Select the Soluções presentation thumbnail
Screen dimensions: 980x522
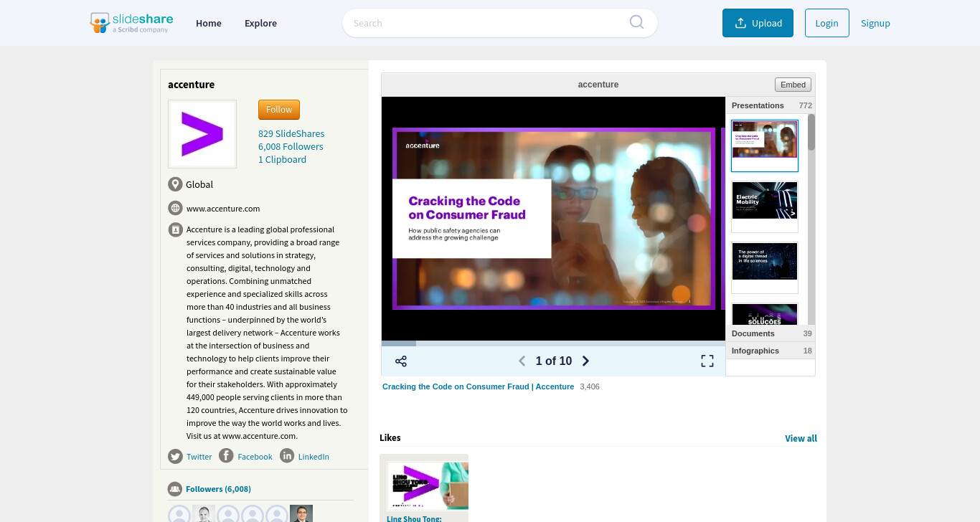pos(765,314)
